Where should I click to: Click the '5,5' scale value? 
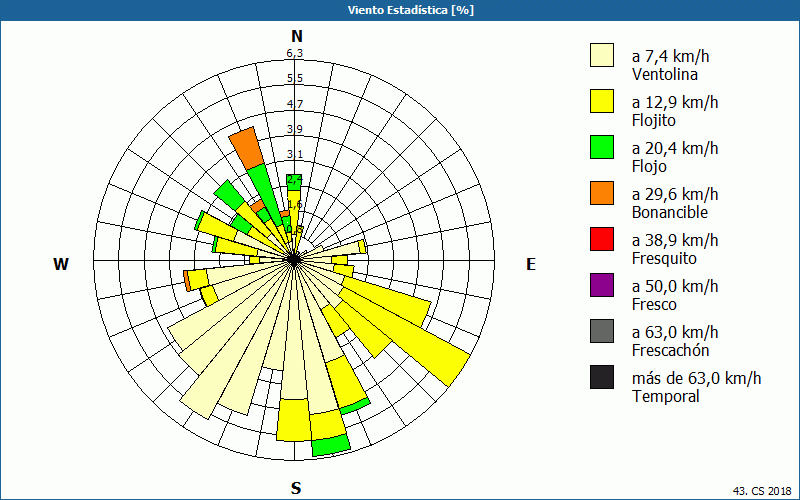coord(295,78)
